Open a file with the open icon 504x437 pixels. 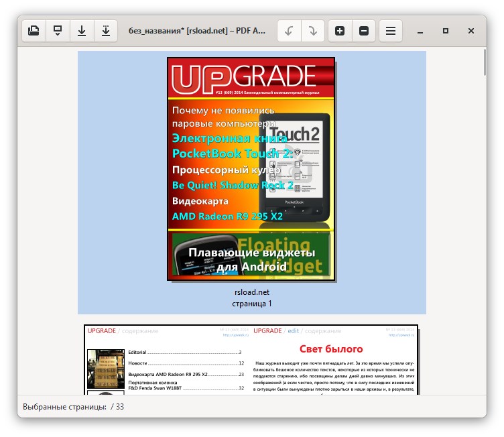(x=34, y=31)
